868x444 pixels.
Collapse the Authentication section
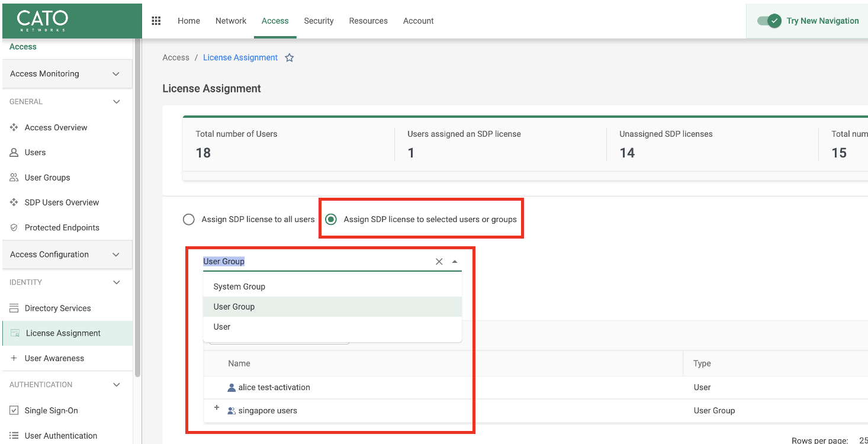pos(116,384)
